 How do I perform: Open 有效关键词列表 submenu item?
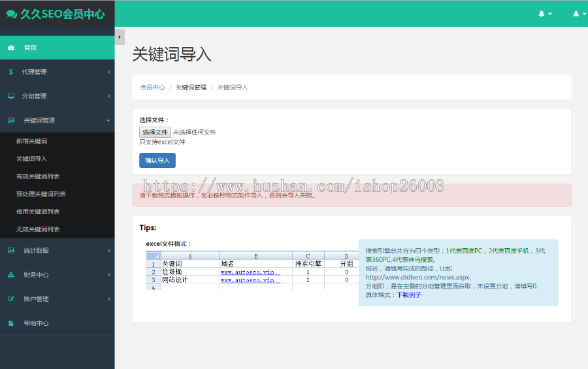(38, 176)
